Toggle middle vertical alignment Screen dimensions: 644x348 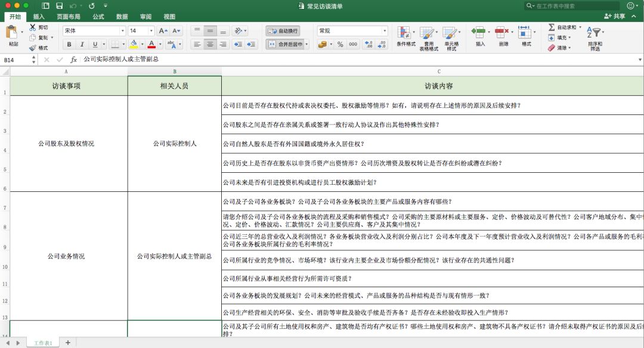pos(210,31)
